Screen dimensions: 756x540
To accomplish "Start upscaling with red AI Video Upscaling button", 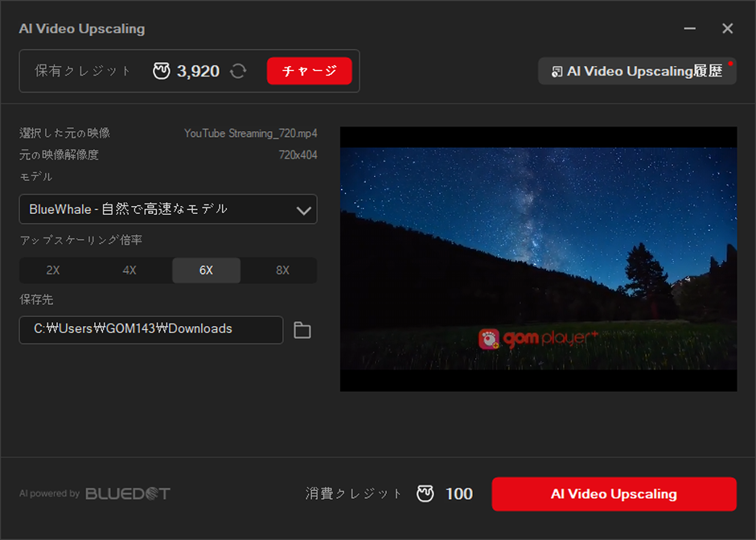I will [x=614, y=494].
